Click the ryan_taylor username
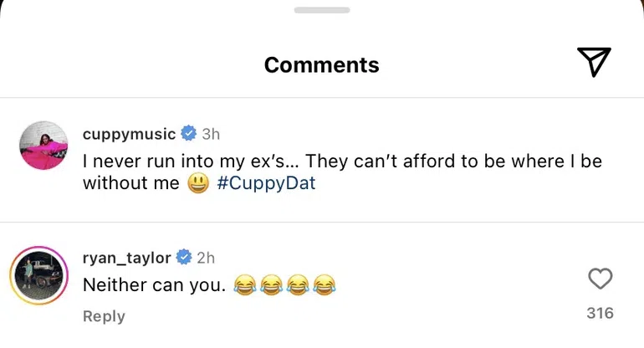Viewport: 644px width, 348px height. [x=126, y=258]
